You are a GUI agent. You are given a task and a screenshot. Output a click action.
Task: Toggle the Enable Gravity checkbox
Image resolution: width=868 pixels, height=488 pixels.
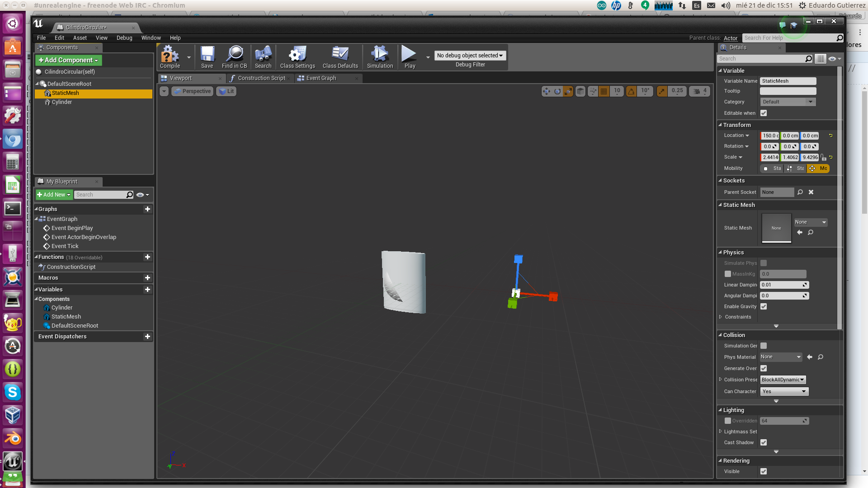coord(764,306)
